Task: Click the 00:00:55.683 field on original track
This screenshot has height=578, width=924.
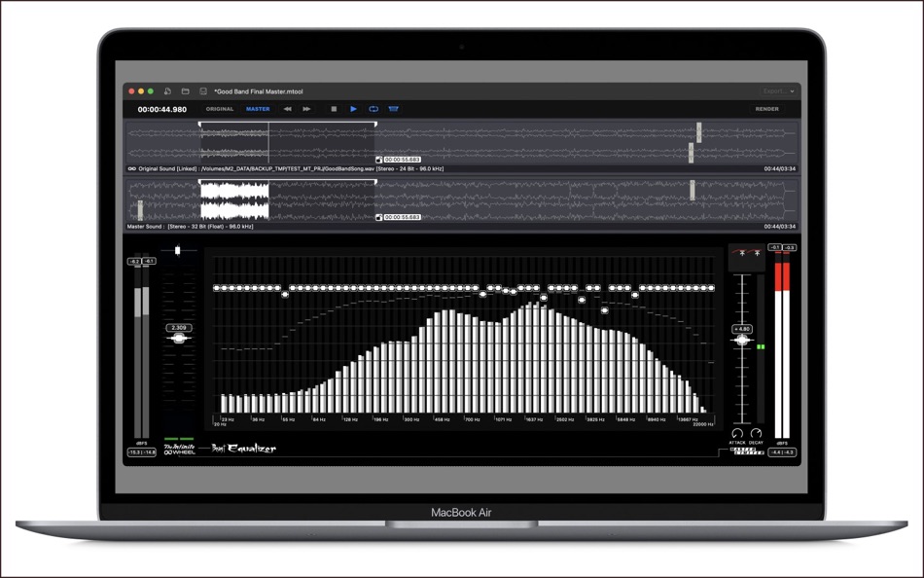Action: pyautogui.click(x=403, y=160)
